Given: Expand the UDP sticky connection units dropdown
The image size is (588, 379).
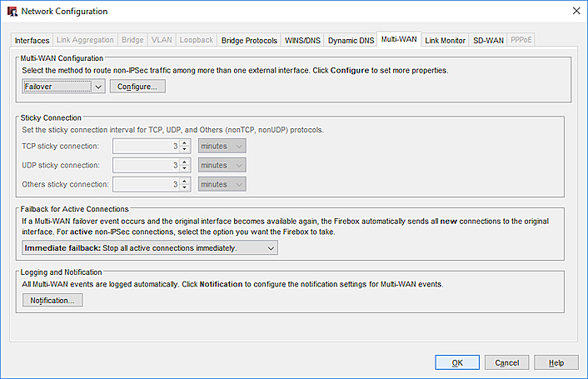Looking at the screenshot, I should pos(222,166).
